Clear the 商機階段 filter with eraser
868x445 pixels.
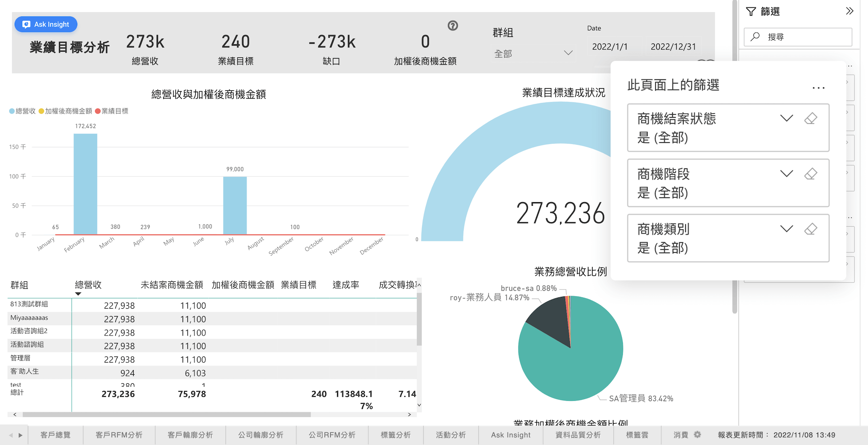click(811, 174)
